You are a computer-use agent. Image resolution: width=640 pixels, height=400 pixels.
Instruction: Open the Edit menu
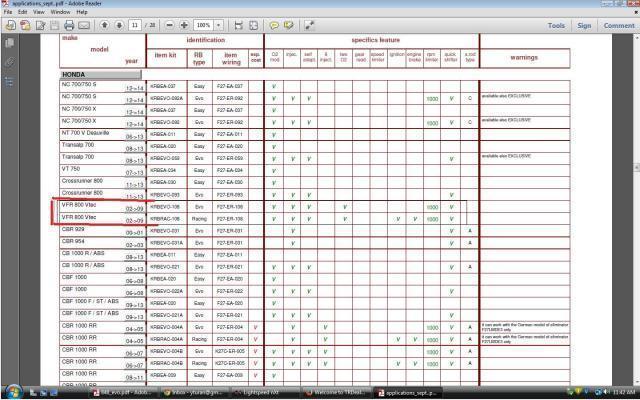click(22, 12)
